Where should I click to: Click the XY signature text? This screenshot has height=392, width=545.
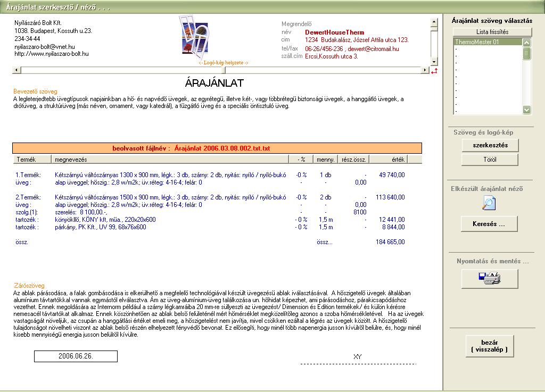[357, 356]
